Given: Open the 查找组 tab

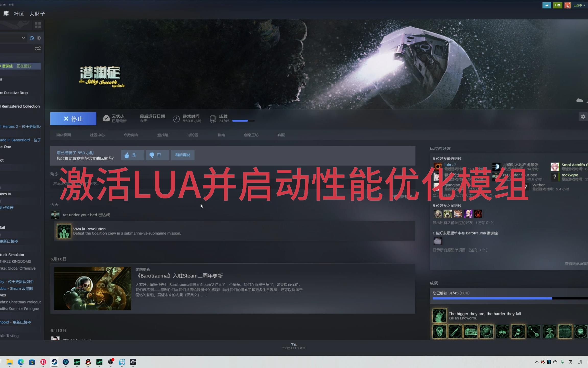Looking at the screenshot, I should [163, 135].
